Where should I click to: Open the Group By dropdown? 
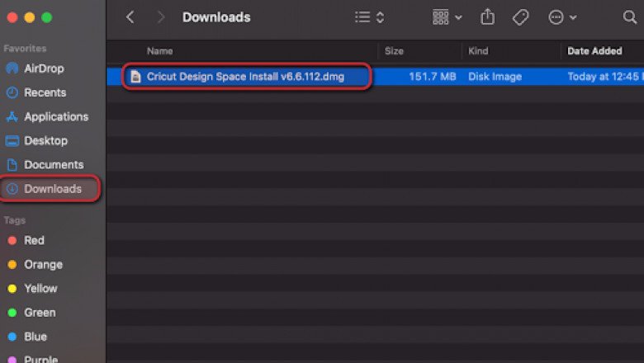(x=447, y=17)
